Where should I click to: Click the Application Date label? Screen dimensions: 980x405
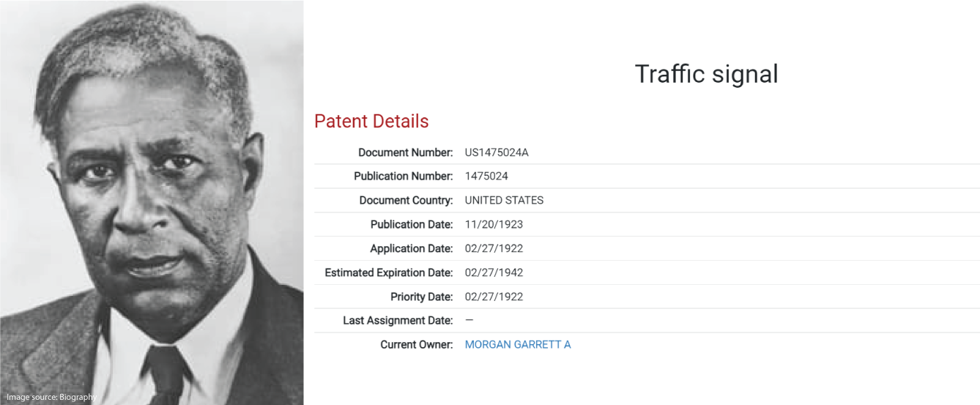coord(412,248)
